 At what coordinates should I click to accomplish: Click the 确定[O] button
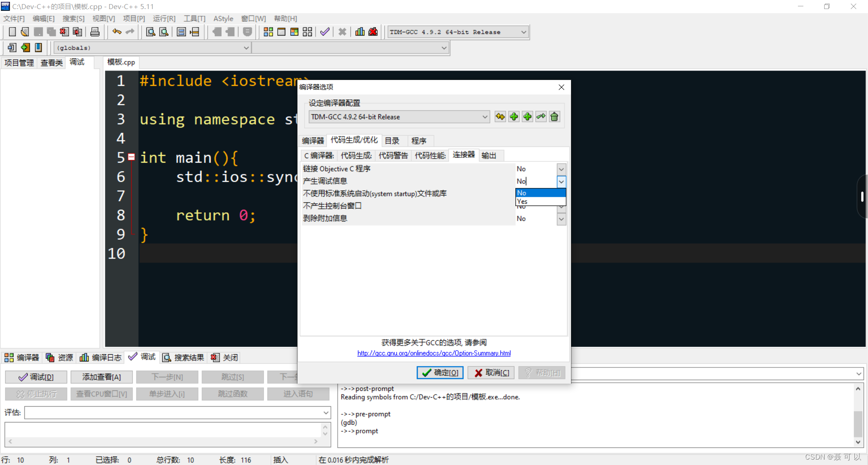[439, 372]
